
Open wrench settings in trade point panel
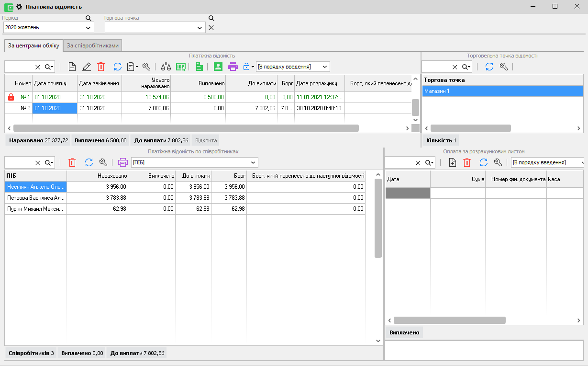click(503, 67)
